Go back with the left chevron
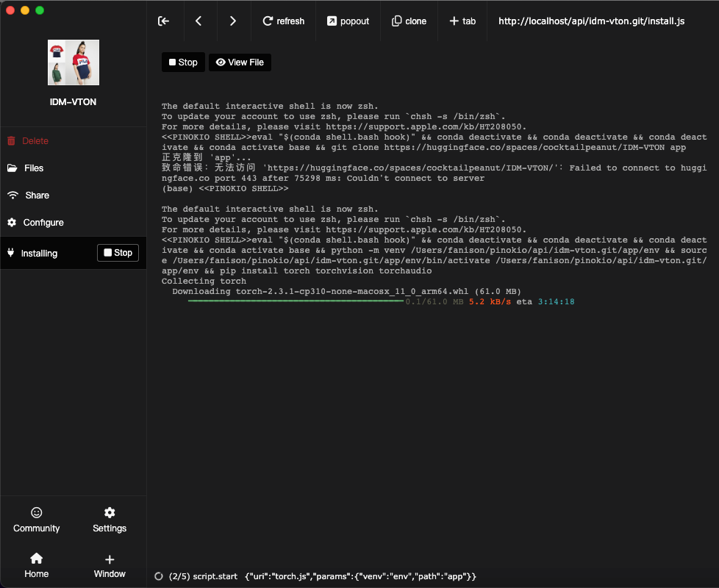The height and width of the screenshot is (588, 719). (x=198, y=21)
